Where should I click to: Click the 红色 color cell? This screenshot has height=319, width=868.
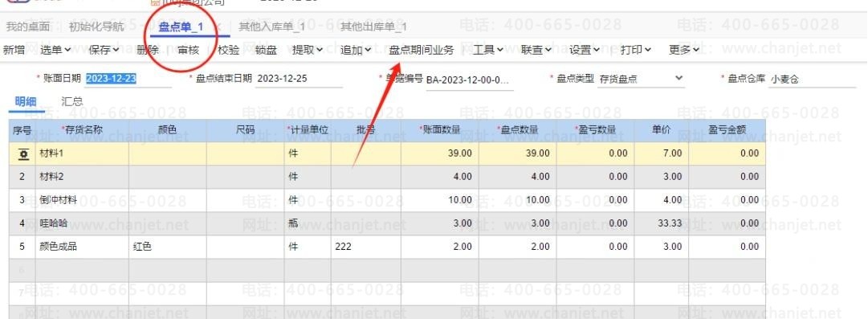coord(168,247)
